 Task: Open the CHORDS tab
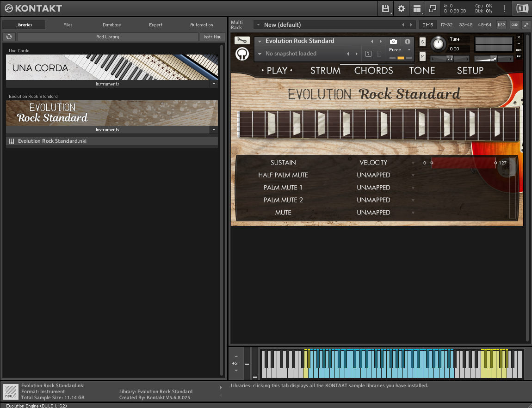click(373, 71)
